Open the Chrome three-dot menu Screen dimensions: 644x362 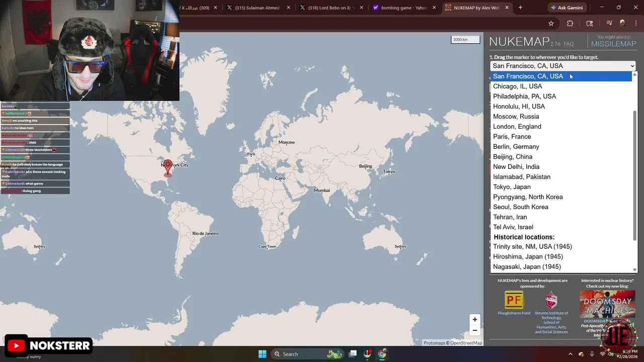[635, 23]
